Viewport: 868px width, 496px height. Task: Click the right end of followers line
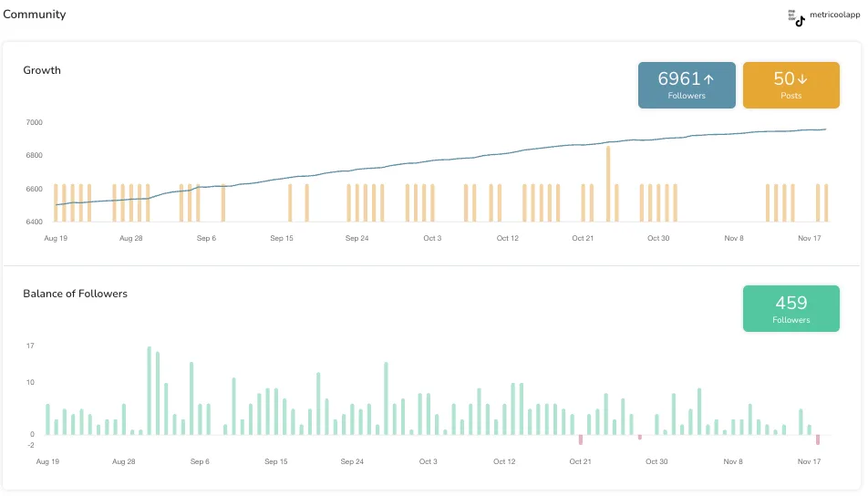pos(825,129)
